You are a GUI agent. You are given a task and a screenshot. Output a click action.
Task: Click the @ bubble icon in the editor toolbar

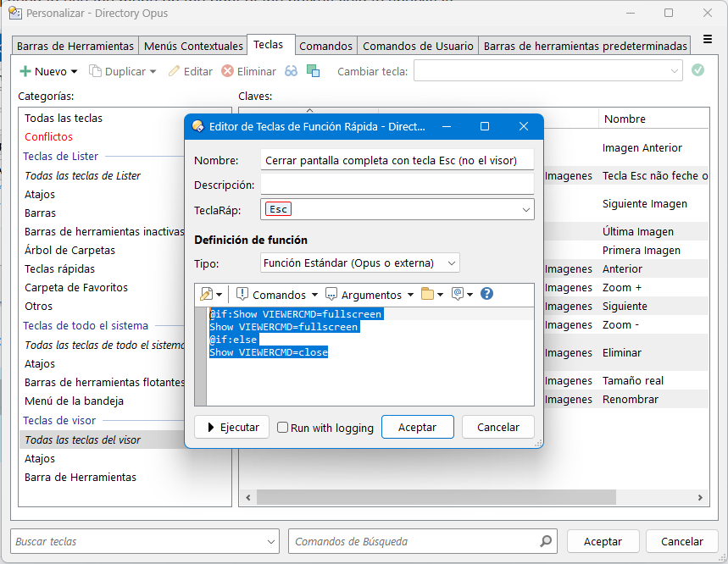click(458, 294)
